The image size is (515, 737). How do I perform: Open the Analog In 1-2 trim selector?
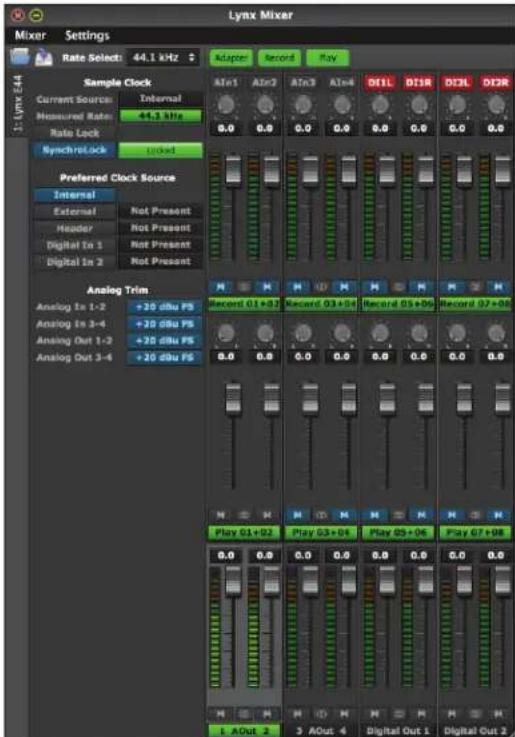click(x=164, y=307)
